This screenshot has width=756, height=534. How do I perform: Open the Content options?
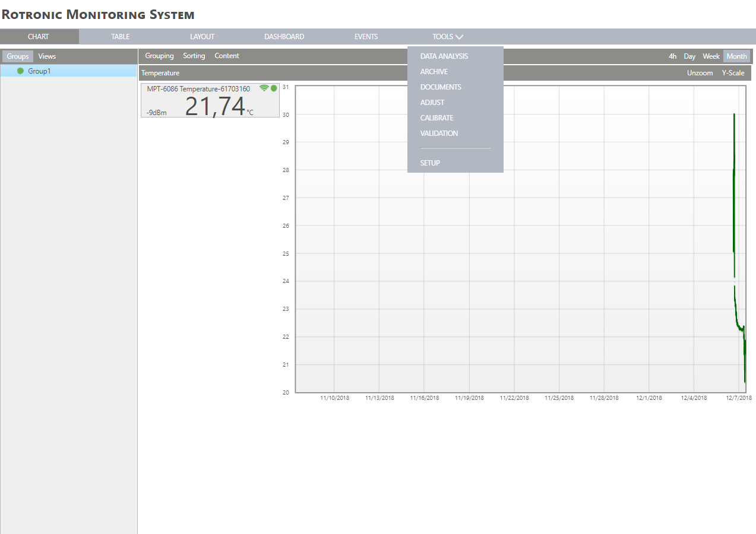227,56
